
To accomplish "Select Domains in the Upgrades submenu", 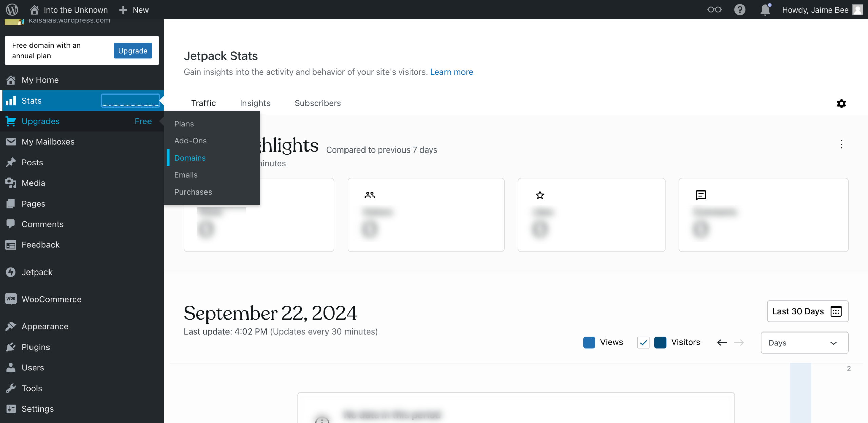I will (x=190, y=158).
